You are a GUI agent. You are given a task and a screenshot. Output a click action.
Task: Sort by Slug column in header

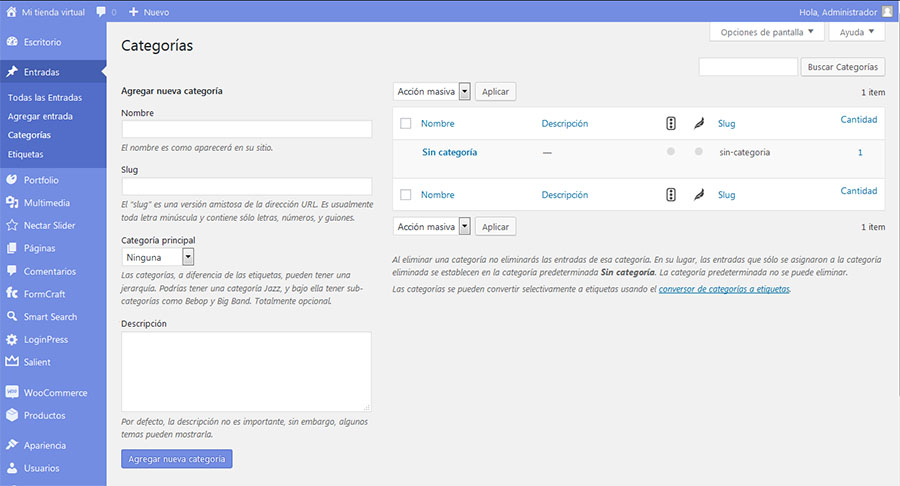pos(726,123)
